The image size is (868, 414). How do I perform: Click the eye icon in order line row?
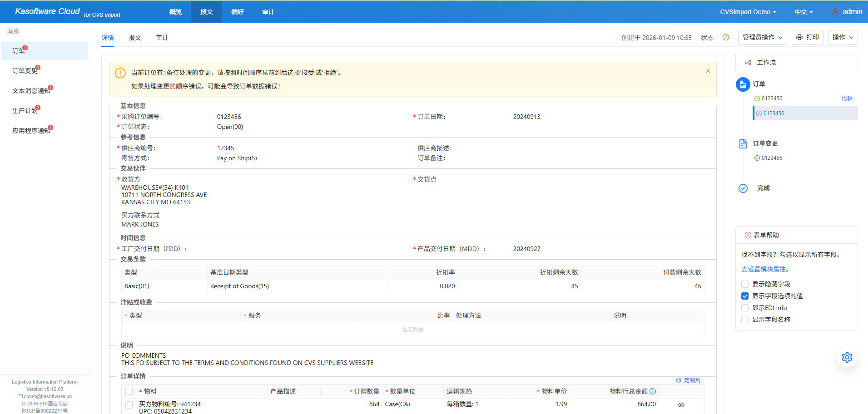coord(681,405)
